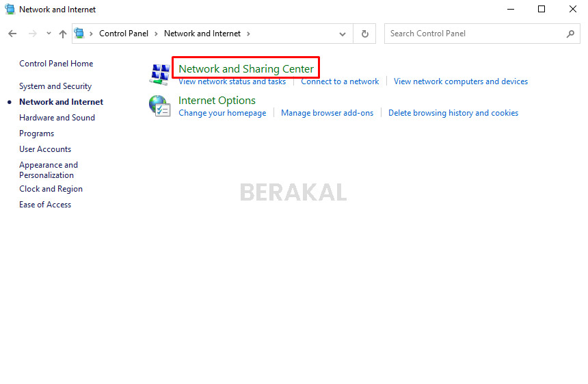The image size is (588, 384).
Task: Focus the Search Control Panel field
Action: (482, 34)
